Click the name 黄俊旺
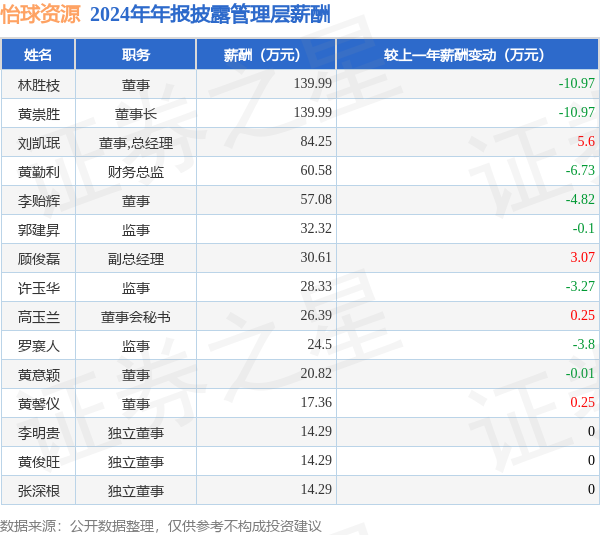The height and width of the screenshot is (535, 600). coord(39,462)
